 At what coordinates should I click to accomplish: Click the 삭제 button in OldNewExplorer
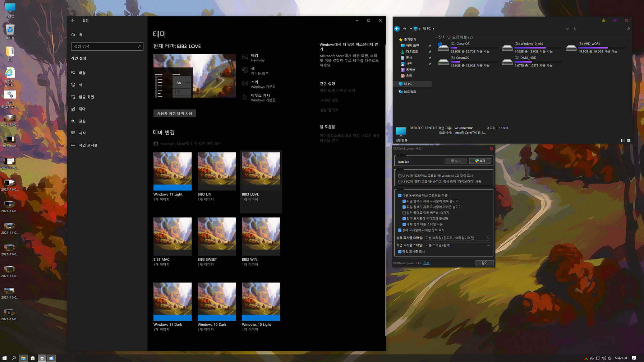coord(480,161)
